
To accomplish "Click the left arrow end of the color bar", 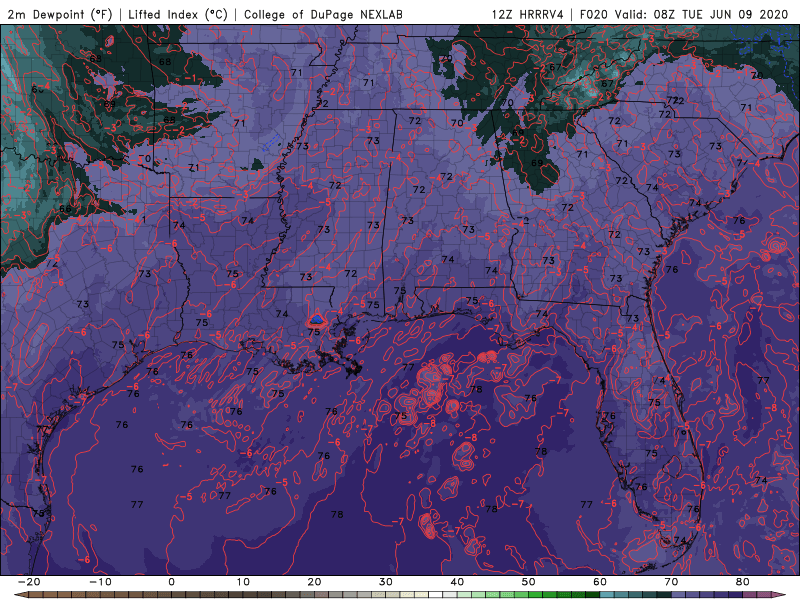I will pyautogui.click(x=20, y=595).
